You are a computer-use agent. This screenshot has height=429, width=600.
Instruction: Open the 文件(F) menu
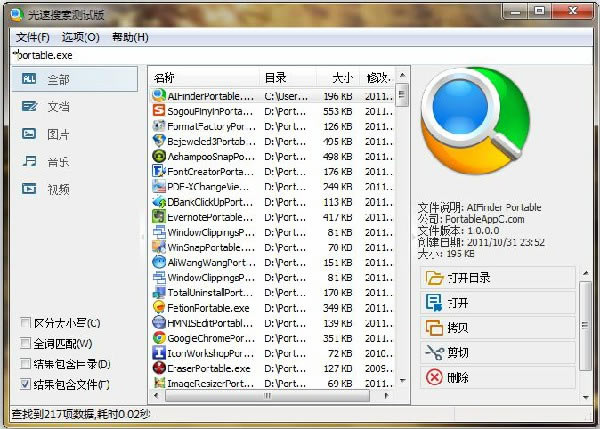[33, 37]
